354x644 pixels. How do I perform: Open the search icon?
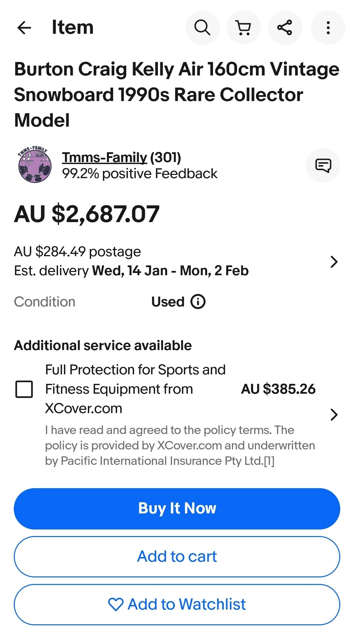[x=202, y=28]
